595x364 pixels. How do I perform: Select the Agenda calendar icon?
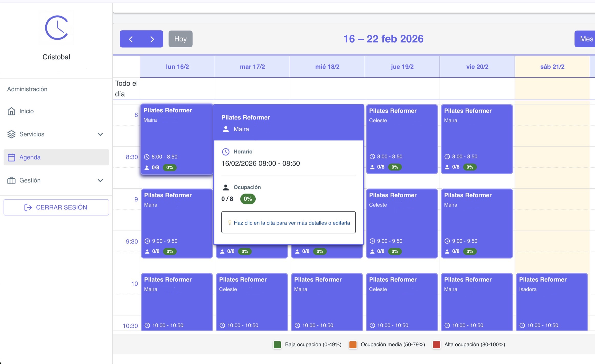click(x=11, y=157)
